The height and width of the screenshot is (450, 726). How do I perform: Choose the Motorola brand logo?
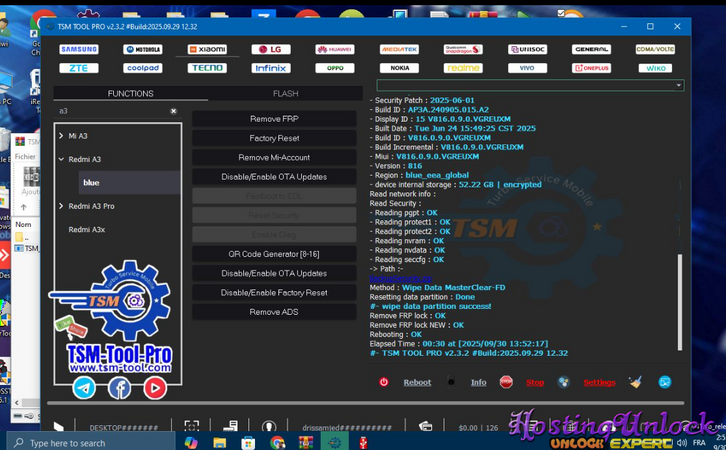143,49
